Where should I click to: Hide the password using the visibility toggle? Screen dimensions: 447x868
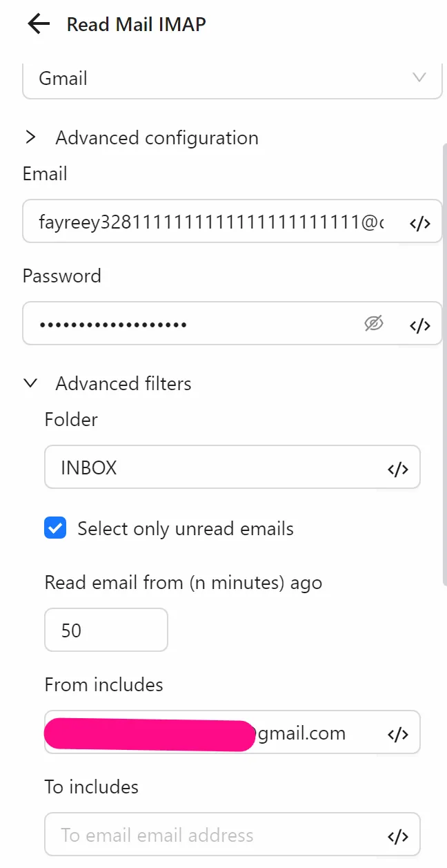click(373, 324)
